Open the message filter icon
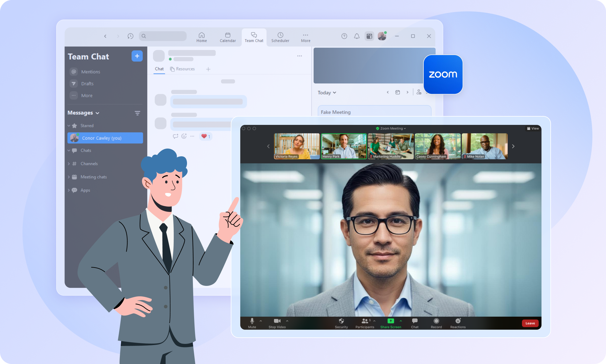 click(137, 113)
